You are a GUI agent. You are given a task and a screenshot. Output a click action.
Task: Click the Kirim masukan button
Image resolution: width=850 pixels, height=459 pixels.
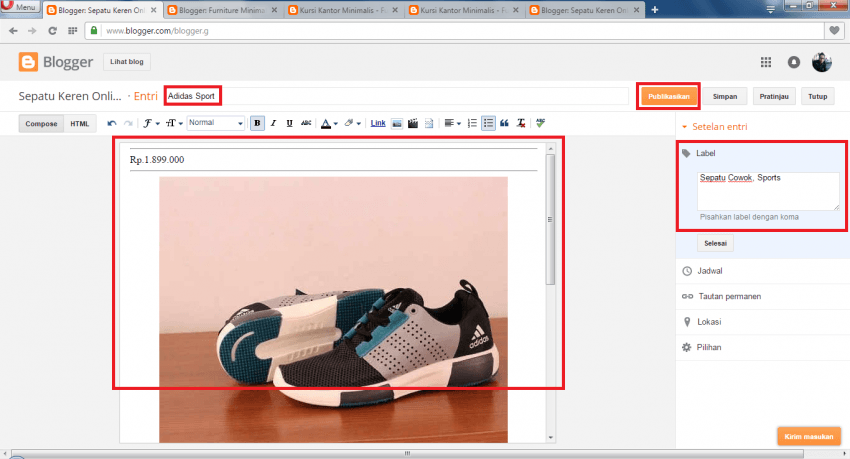tap(809, 436)
